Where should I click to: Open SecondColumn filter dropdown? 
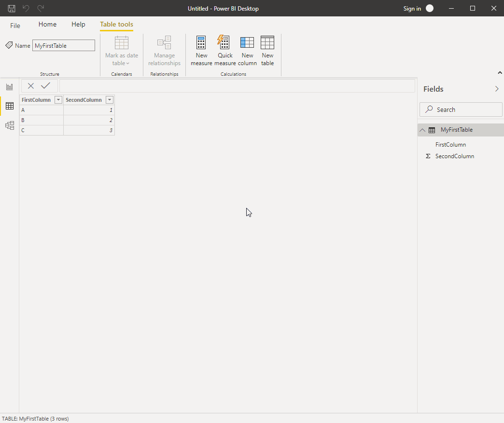pyautogui.click(x=110, y=100)
